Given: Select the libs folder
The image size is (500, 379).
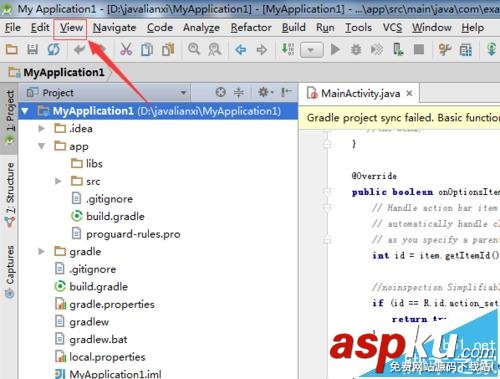Looking at the screenshot, I should click(x=87, y=164).
